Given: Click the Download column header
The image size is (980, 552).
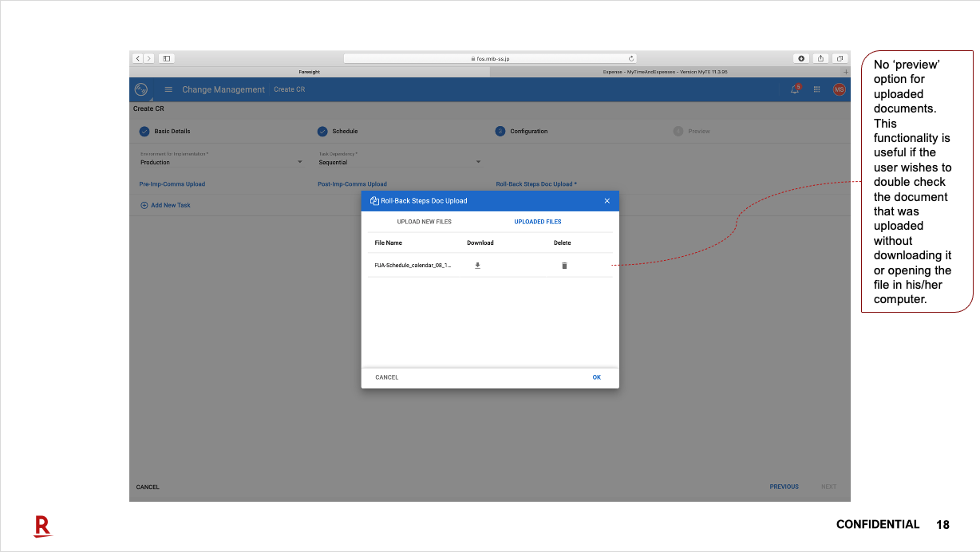Looking at the screenshot, I should tap(480, 242).
